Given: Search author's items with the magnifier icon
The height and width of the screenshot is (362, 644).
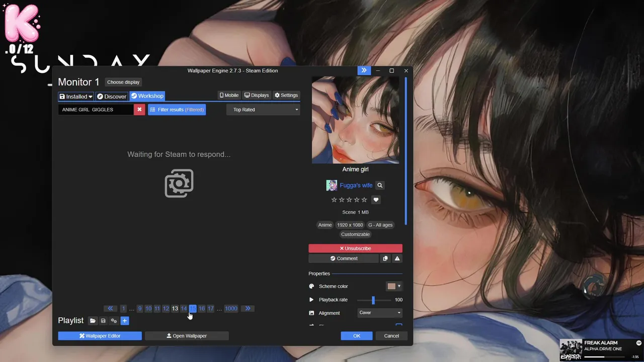Looking at the screenshot, I should click(x=380, y=186).
